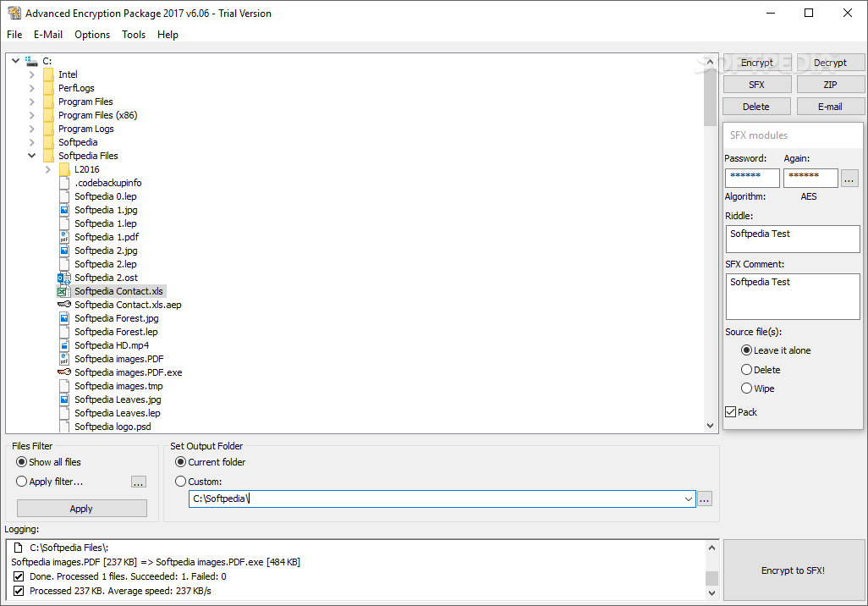This screenshot has height=606, width=868.
Task: Click the logging pane scroll down arrow
Action: 711,593
